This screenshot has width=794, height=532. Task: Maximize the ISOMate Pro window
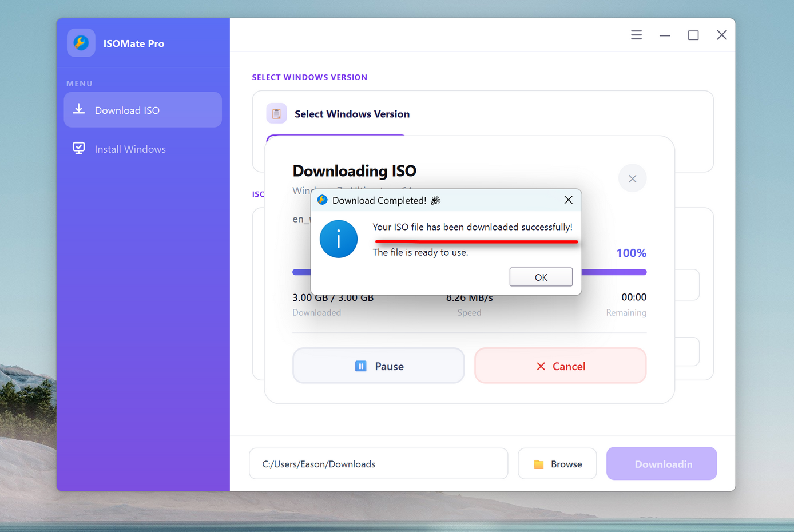(693, 35)
